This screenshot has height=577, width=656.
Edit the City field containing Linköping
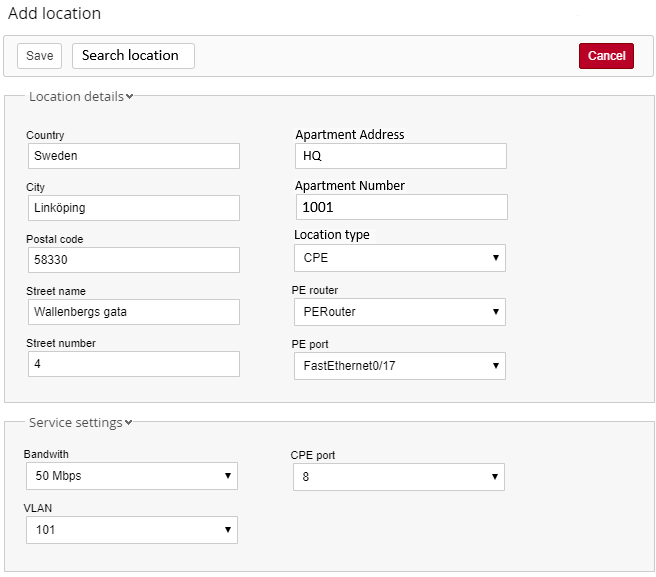[x=134, y=208]
